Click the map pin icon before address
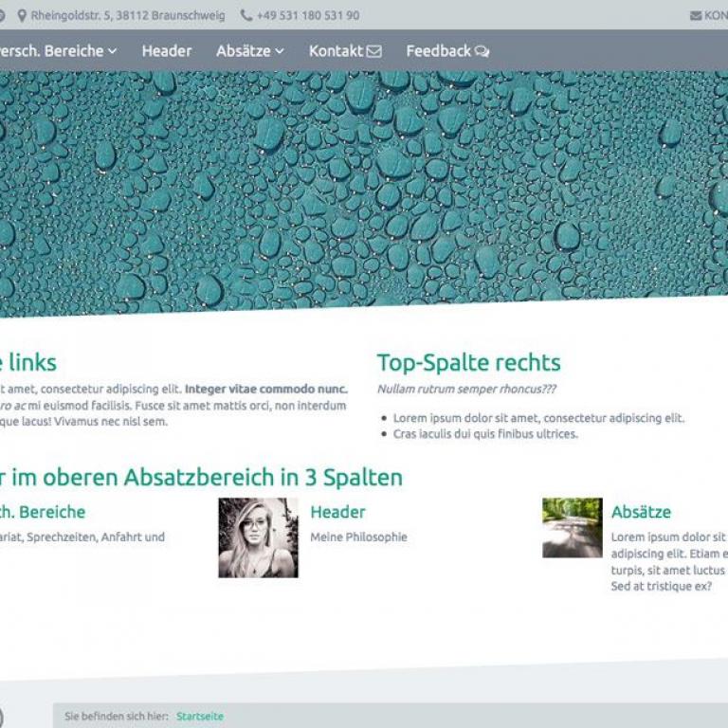This screenshot has height=728, width=728. (22, 16)
